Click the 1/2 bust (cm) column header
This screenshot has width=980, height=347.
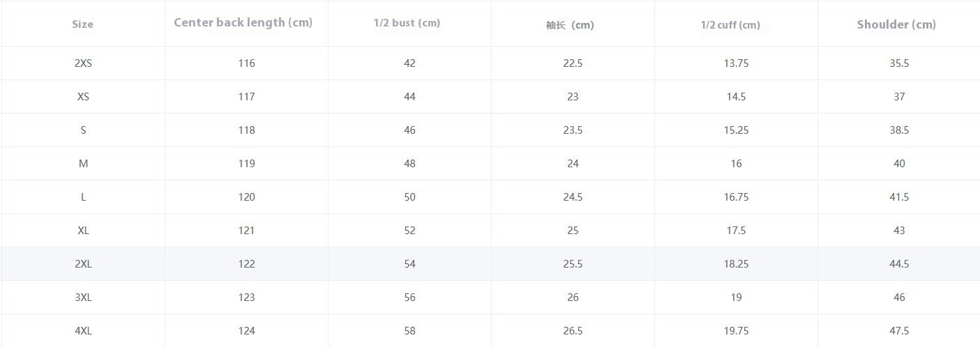pos(407,23)
